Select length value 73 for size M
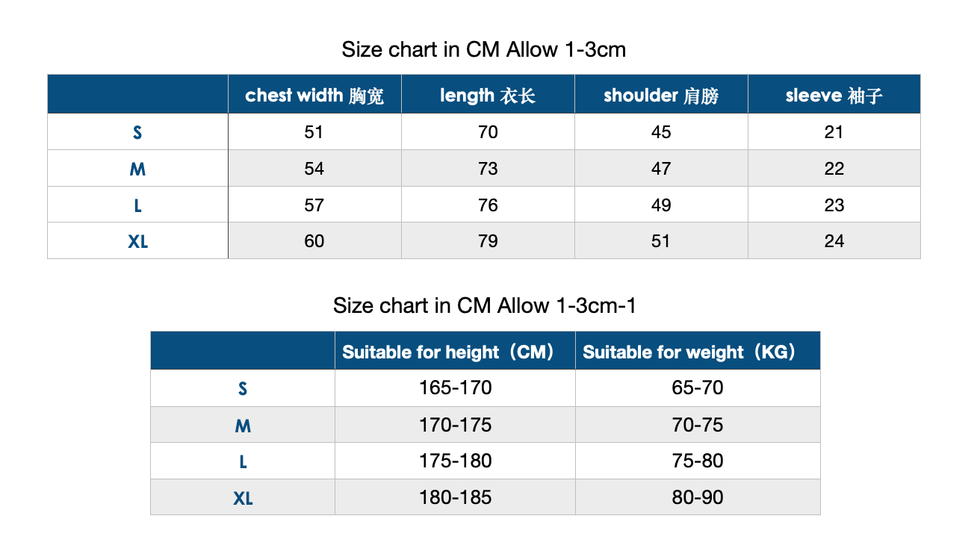980x560 pixels. (x=488, y=169)
